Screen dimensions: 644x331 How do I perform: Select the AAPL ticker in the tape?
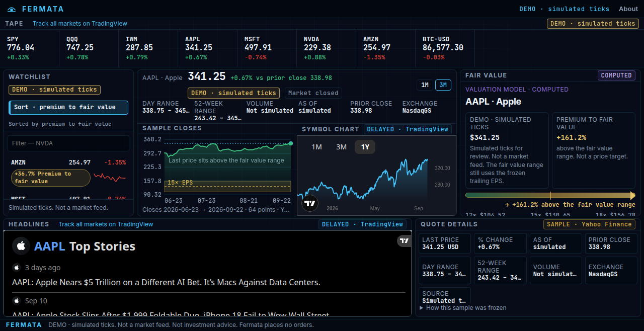[x=208, y=48]
